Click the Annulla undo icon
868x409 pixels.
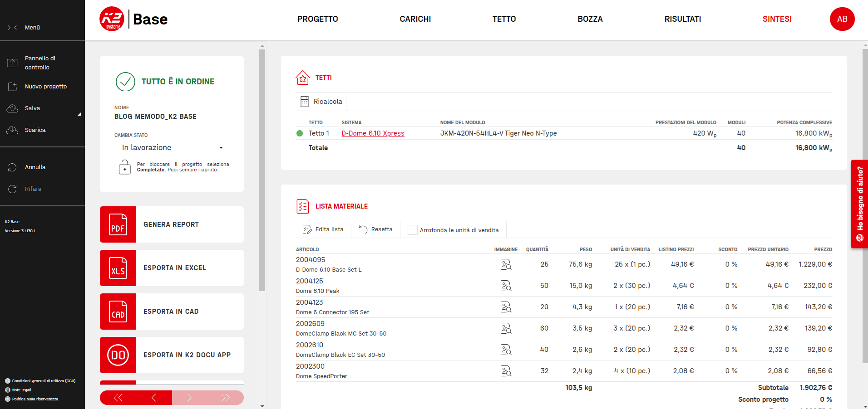coord(12,167)
